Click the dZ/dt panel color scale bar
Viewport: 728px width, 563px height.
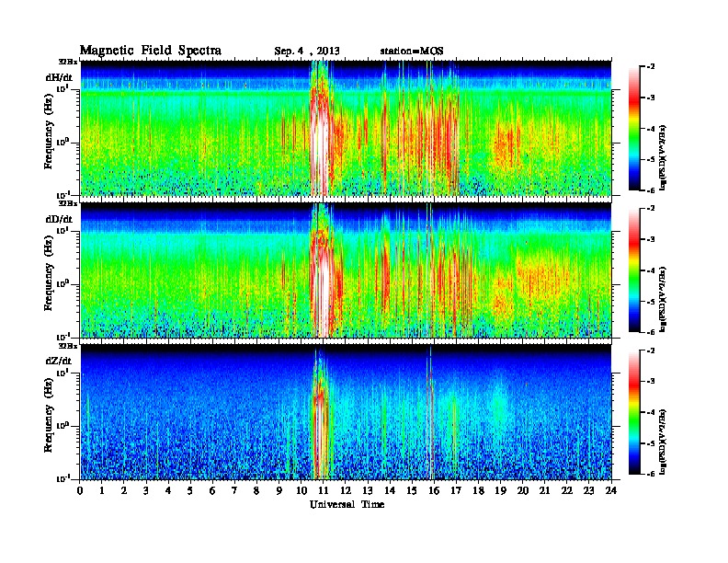coord(633,412)
